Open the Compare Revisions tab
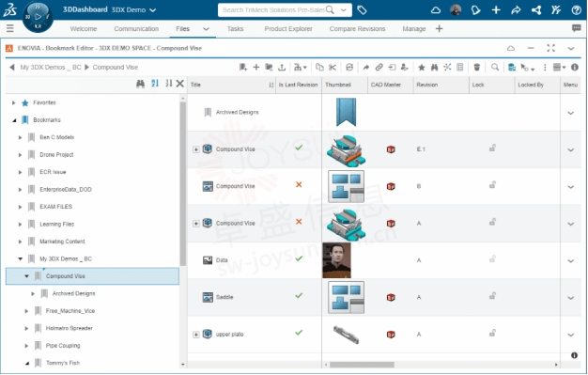Screen dimensions: 588x375 pyautogui.click(x=357, y=29)
